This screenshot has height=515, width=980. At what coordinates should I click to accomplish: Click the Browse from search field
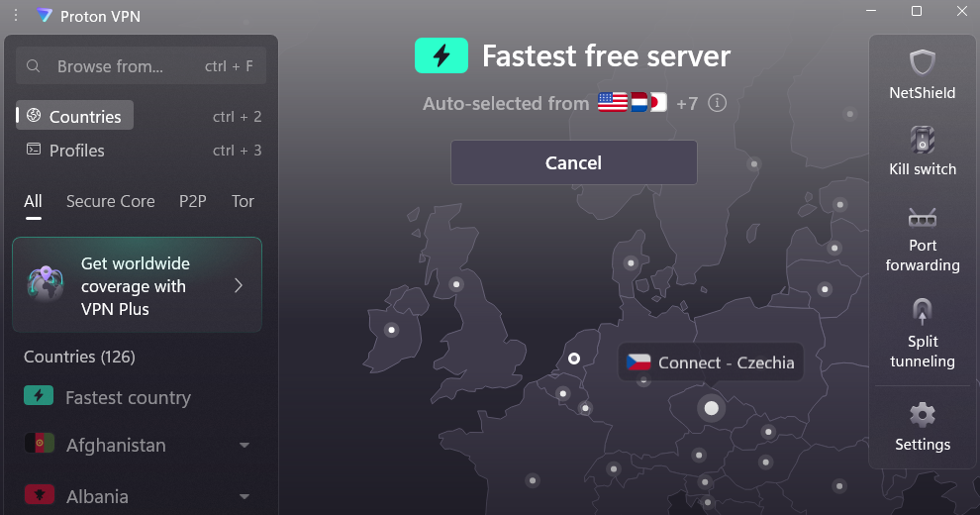pos(109,66)
